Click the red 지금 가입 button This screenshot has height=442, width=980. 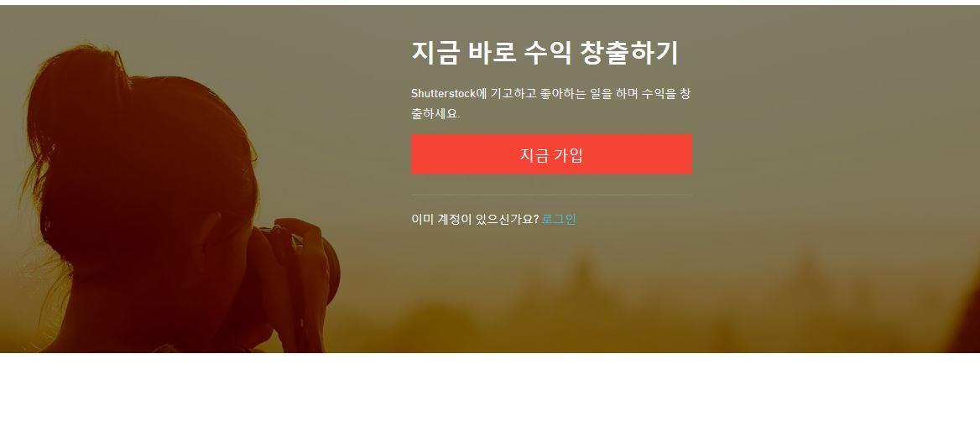(551, 154)
